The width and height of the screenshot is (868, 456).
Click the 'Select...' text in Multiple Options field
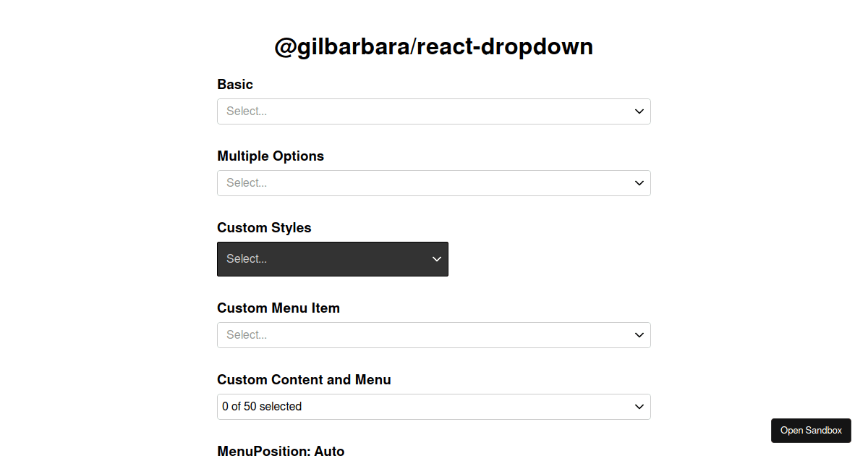click(x=246, y=182)
